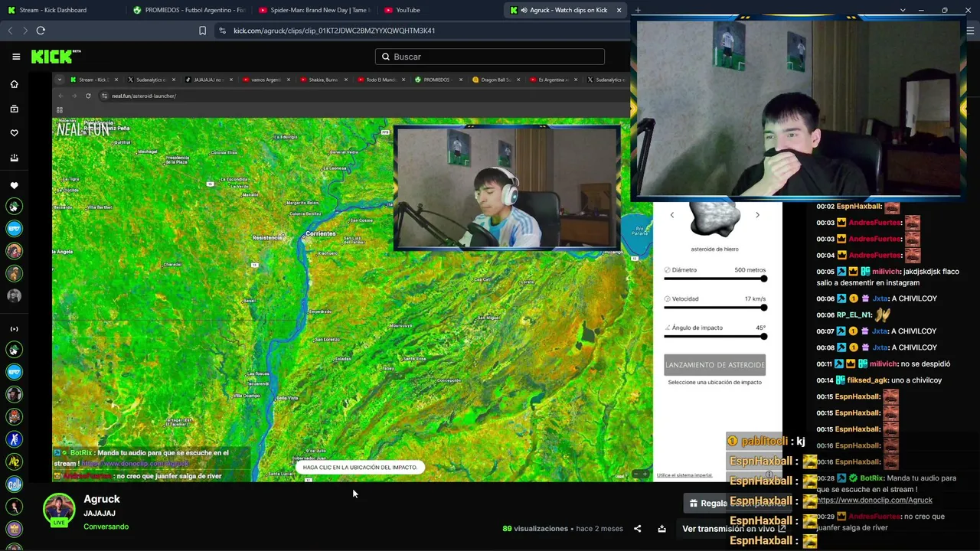Screen dimensions: 980x551
Task: Go back in browser history
Action: click(x=10, y=31)
